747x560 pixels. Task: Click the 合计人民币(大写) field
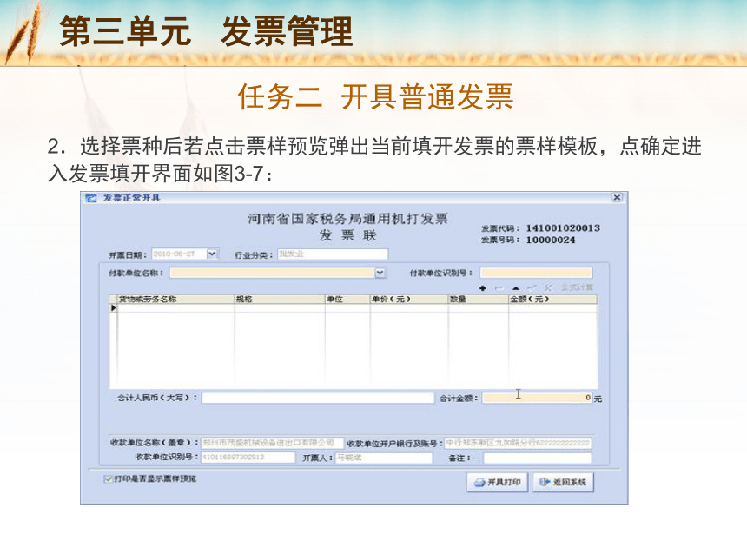(318, 398)
